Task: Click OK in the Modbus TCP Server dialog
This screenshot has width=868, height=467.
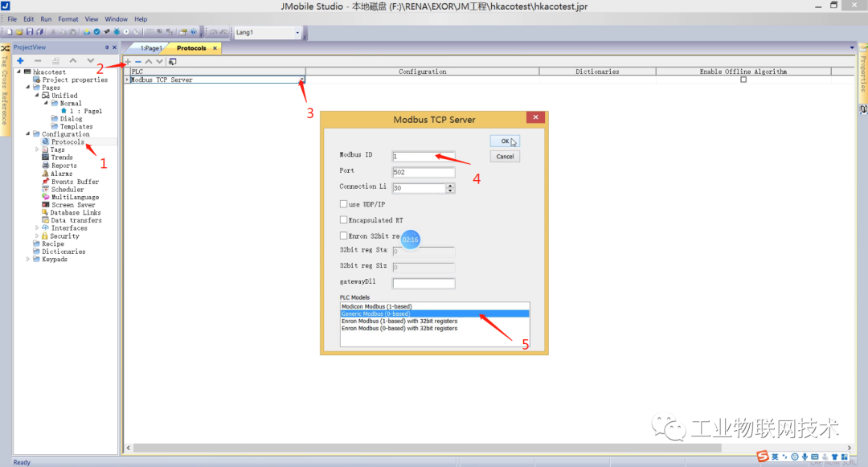Action: click(504, 140)
